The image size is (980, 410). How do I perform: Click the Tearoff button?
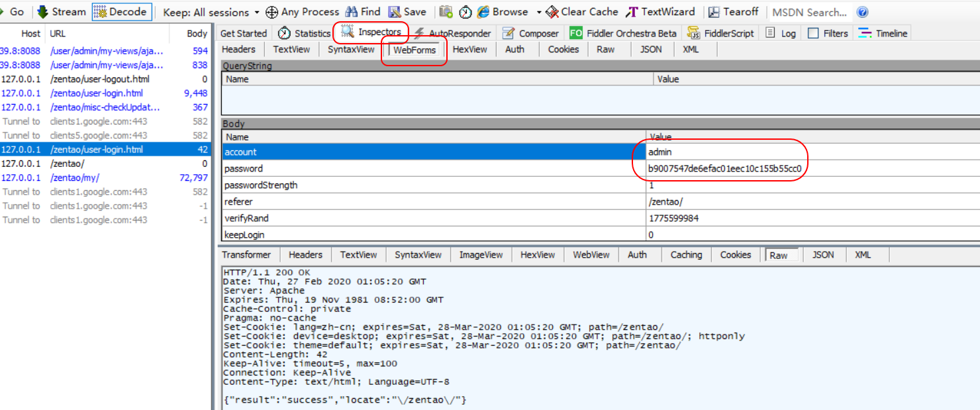click(x=733, y=12)
